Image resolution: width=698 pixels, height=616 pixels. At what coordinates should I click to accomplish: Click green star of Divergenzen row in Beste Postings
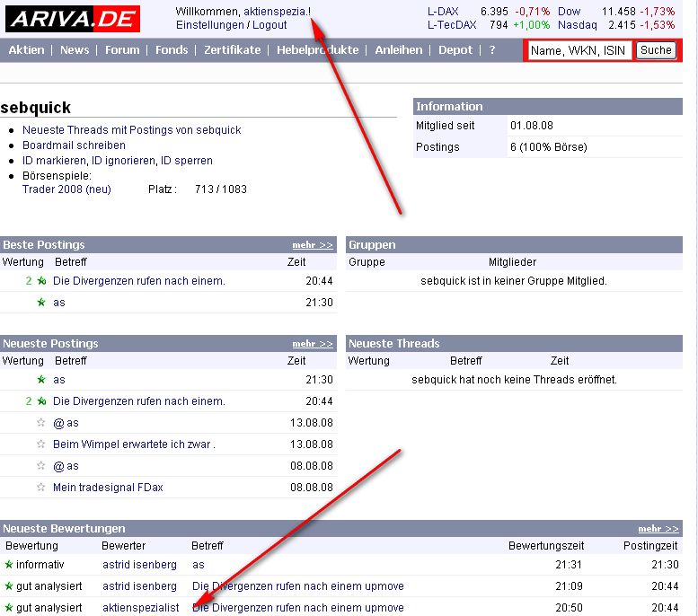point(41,281)
